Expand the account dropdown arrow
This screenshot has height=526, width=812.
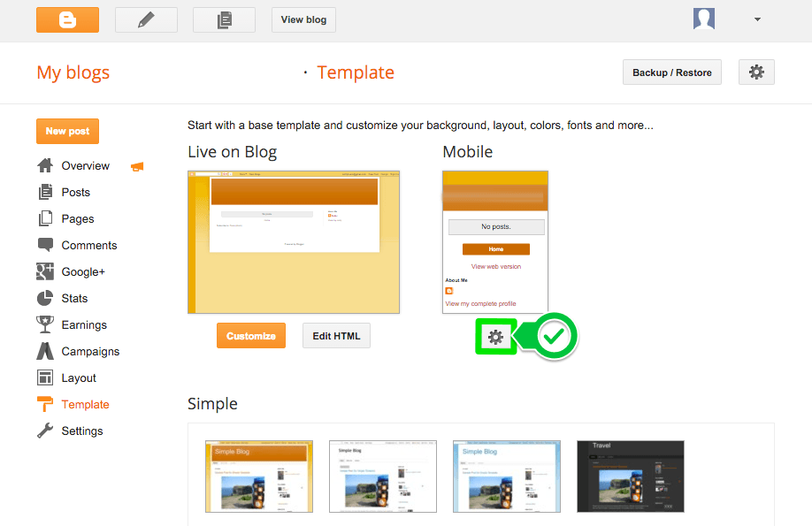coord(756,19)
